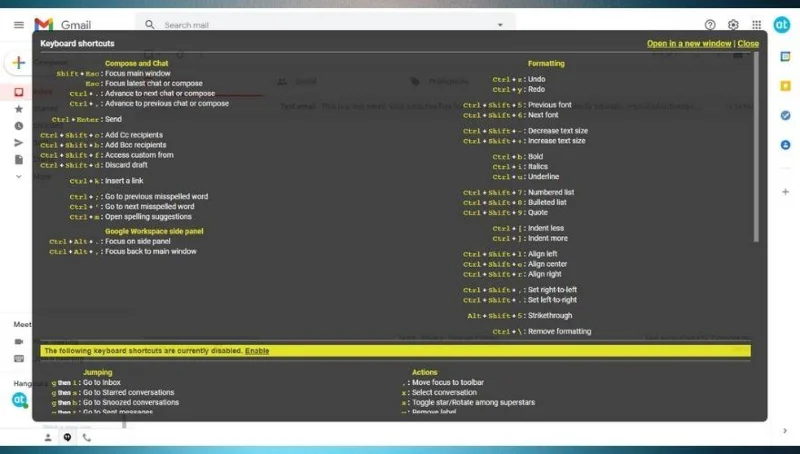The image size is (800, 454).
Task: Click 'Undo' shortcut text
Action: point(537,80)
